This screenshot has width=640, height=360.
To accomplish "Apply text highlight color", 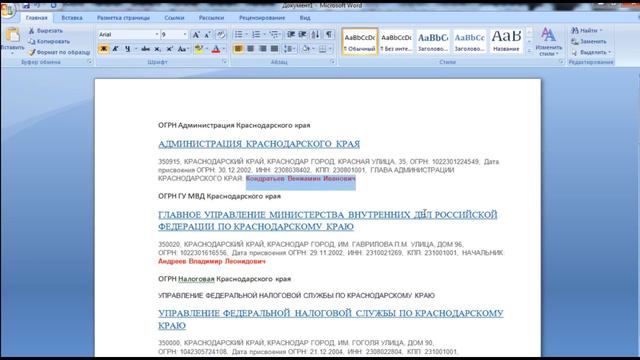I will pos(199,49).
